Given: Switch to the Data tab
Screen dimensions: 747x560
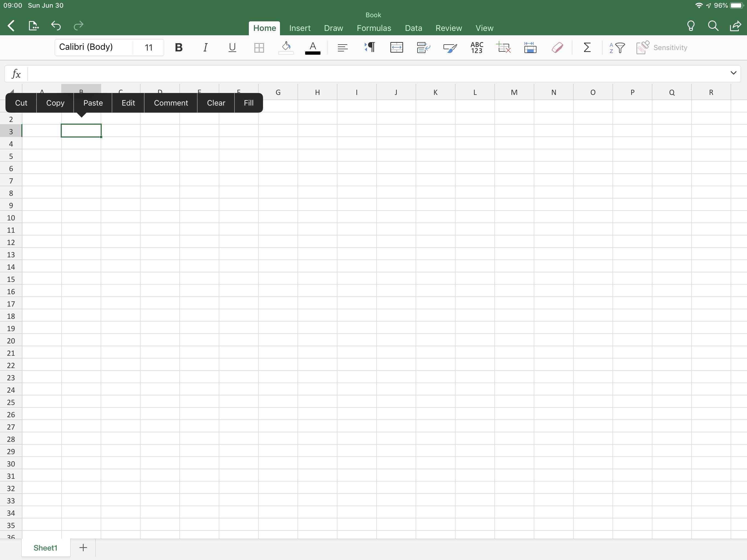Looking at the screenshot, I should [x=413, y=28].
